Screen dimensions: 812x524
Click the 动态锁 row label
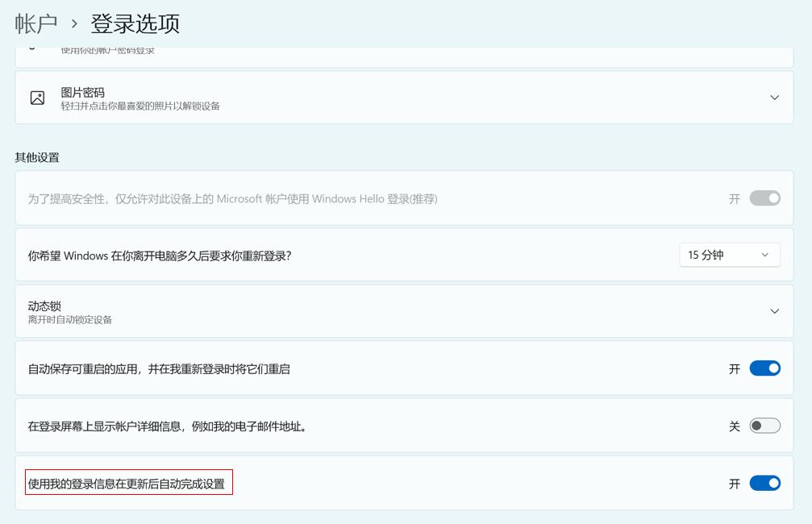45,306
